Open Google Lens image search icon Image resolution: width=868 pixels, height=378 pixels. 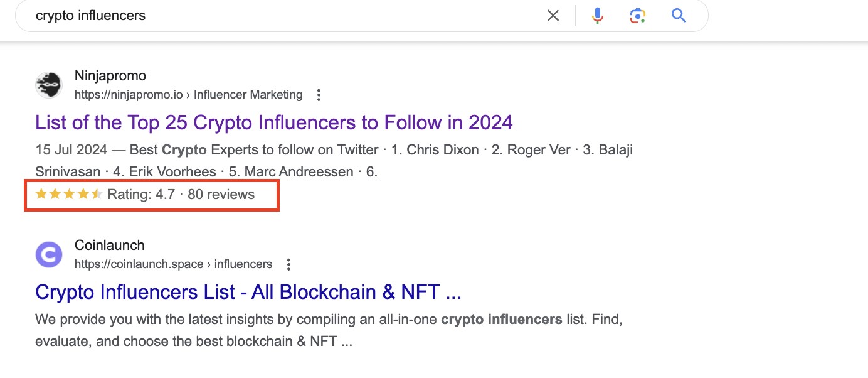(638, 16)
